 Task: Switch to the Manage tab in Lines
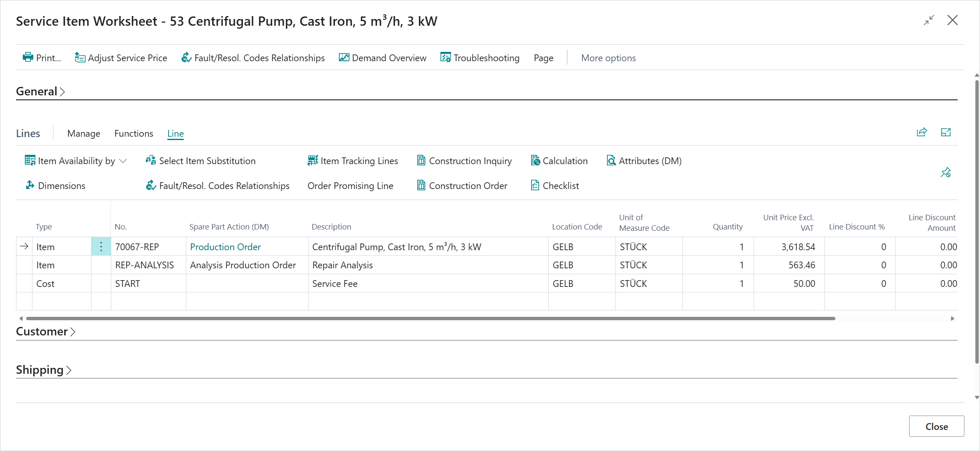pos(83,133)
